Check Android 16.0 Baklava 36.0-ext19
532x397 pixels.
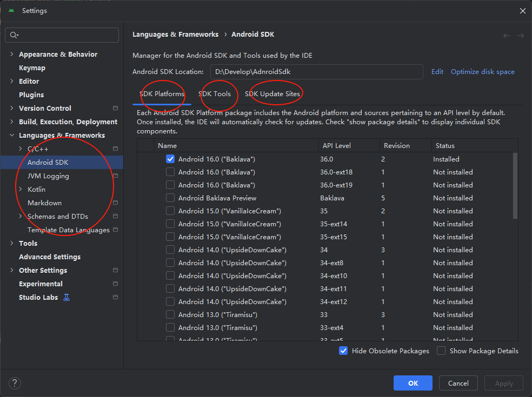(x=170, y=185)
